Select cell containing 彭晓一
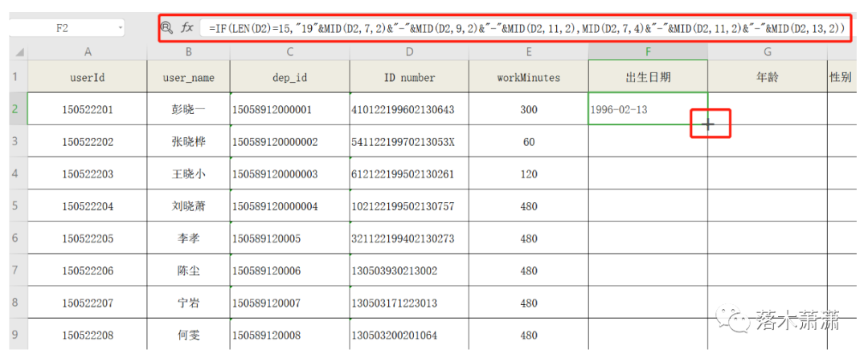Image resolution: width=868 pixels, height=358 pixels. point(188,109)
